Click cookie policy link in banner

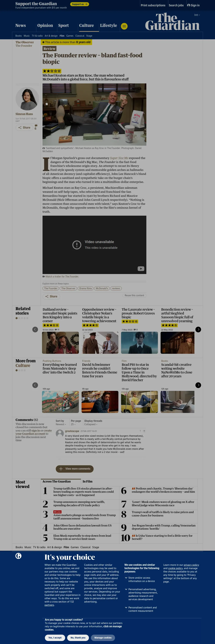point(175,568)
